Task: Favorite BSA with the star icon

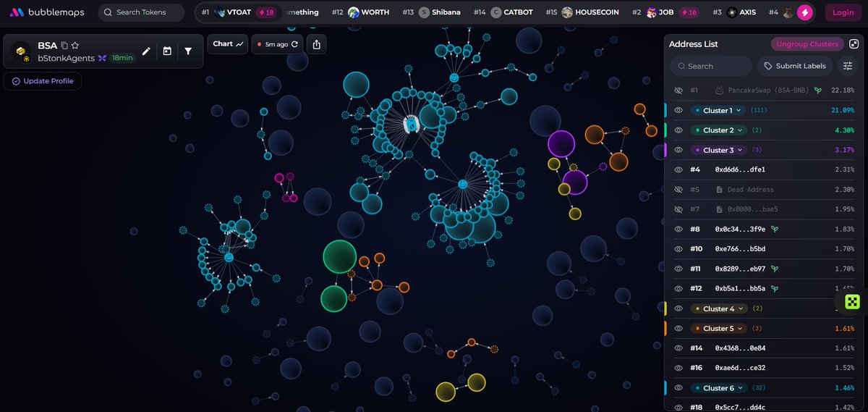Action: pyautogui.click(x=75, y=46)
